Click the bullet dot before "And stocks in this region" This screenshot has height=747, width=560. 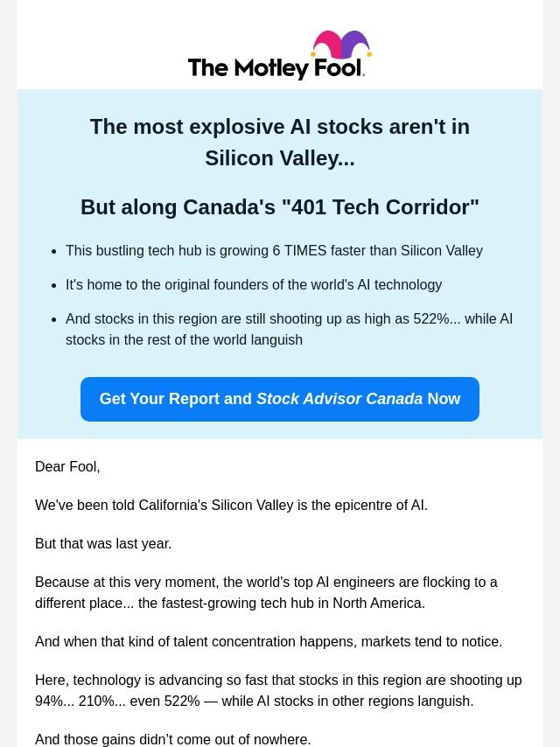[x=54, y=319]
